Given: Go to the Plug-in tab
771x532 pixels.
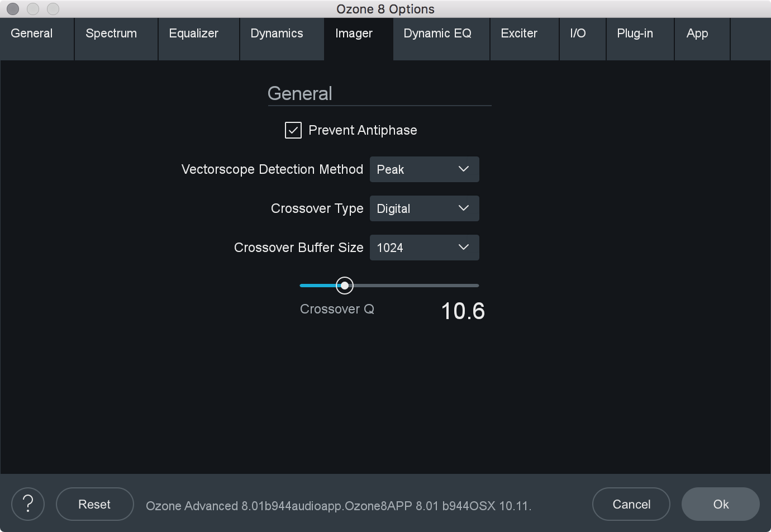Looking at the screenshot, I should 640,39.
